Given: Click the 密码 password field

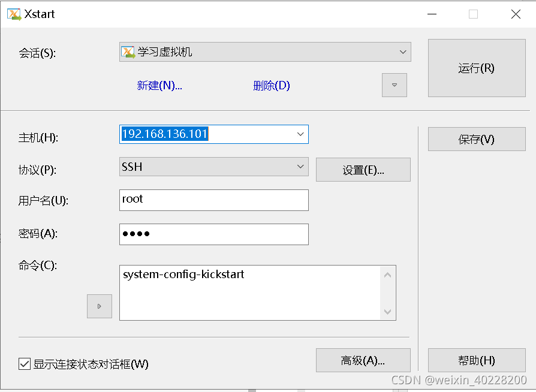Looking at the screenshot, I should tap(213, 234).
